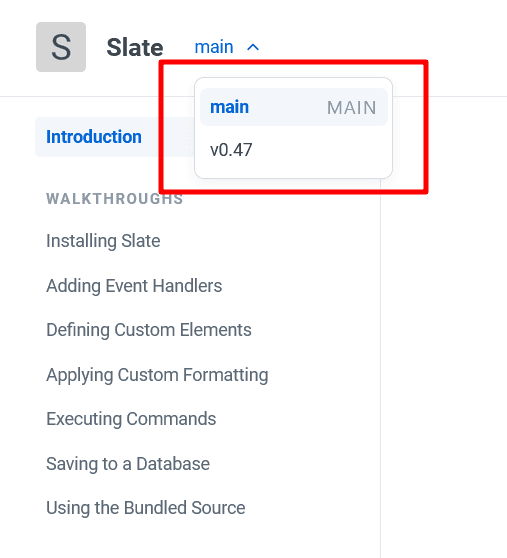Open the Introduction page
Screen dimensions: 507x558
click(94, 137)
